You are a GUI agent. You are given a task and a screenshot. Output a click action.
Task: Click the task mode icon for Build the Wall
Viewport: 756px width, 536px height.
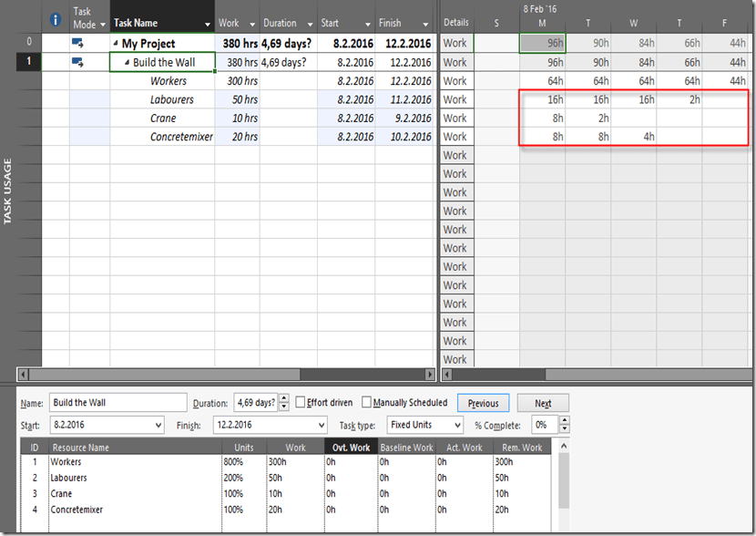[x=77, y=62]
